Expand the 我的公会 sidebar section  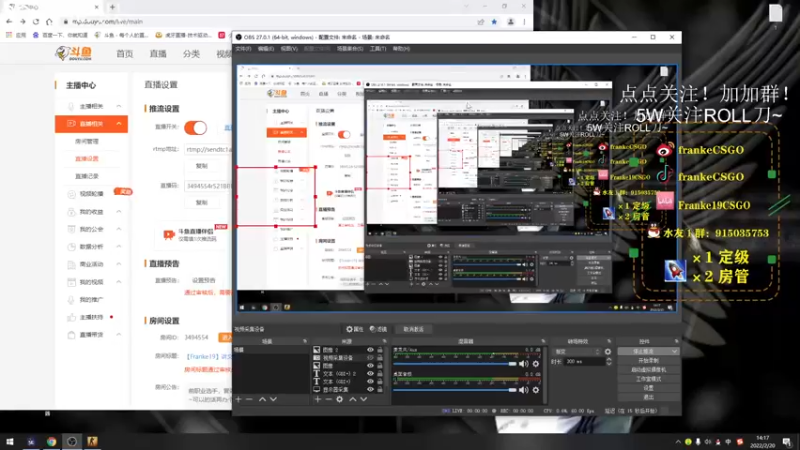[119, 229]
